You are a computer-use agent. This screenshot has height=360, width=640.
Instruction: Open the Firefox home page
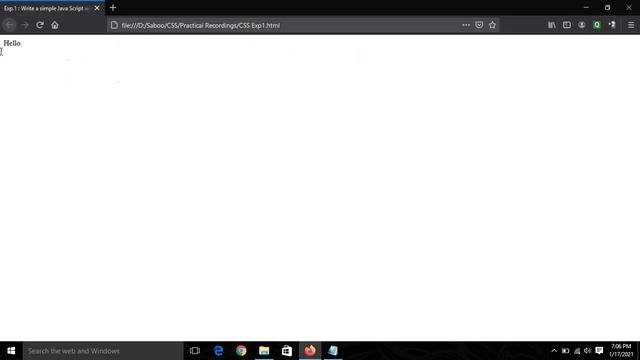[55, 25]
